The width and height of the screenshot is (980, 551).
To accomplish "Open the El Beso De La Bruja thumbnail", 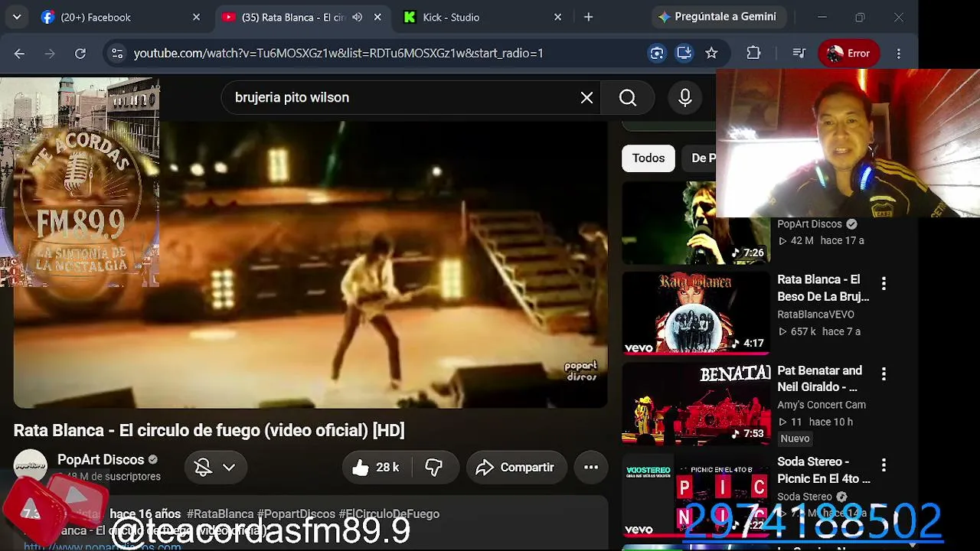I will click(x=696, y=314).
